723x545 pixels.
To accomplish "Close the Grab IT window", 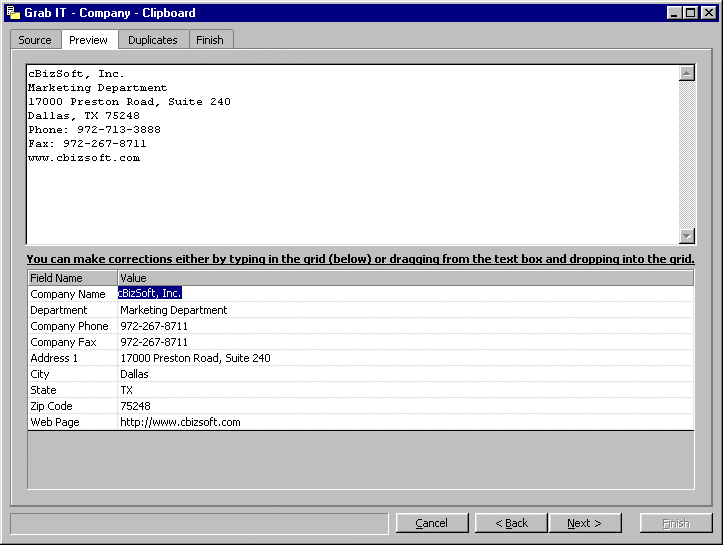I will pos(709,13).
